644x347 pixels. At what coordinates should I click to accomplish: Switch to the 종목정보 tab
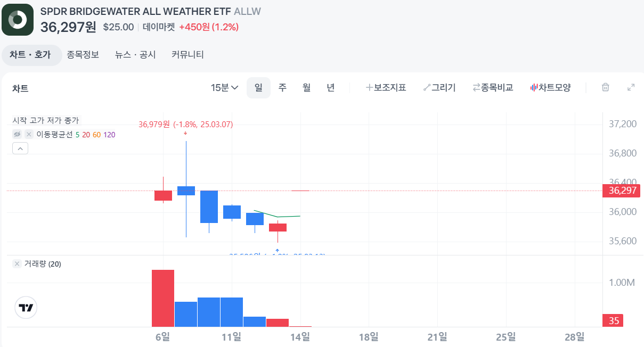click(x=83, y=54)
